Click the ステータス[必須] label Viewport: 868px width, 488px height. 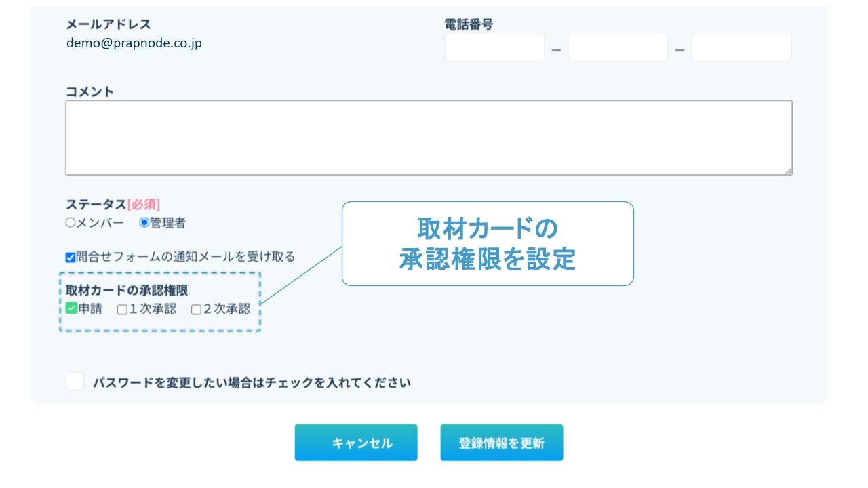coord(113,205)
